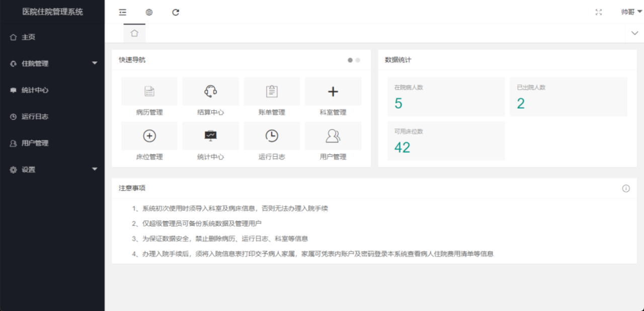Click the 设置 sidebar menu label

(x=29, y=170)
